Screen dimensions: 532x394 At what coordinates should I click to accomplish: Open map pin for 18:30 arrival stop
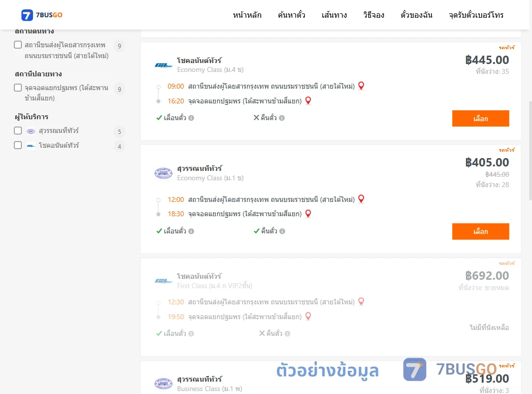[x=308, y=214]
